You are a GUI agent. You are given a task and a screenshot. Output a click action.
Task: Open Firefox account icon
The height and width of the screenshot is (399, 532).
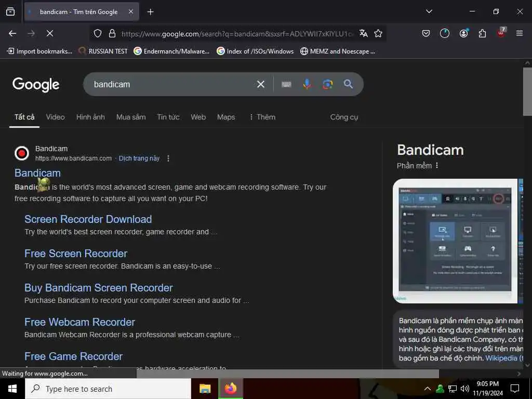click(x=463, y=33)
